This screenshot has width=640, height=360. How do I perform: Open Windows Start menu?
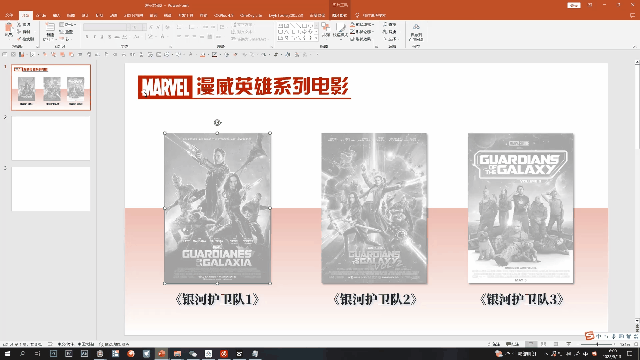pos(7,353)
